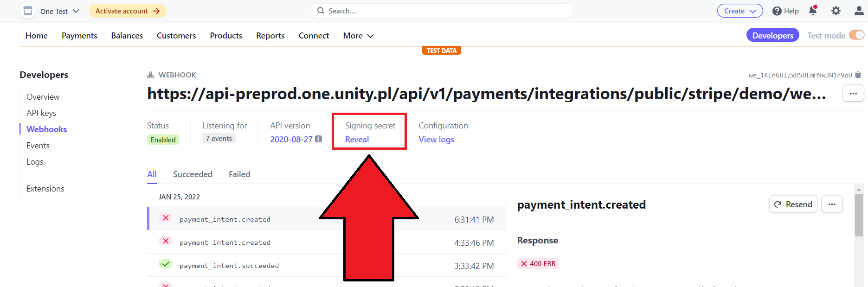Screen dimensions: 868x287
Task: Open Logs in sidebar
Action: tap(35, 162)
